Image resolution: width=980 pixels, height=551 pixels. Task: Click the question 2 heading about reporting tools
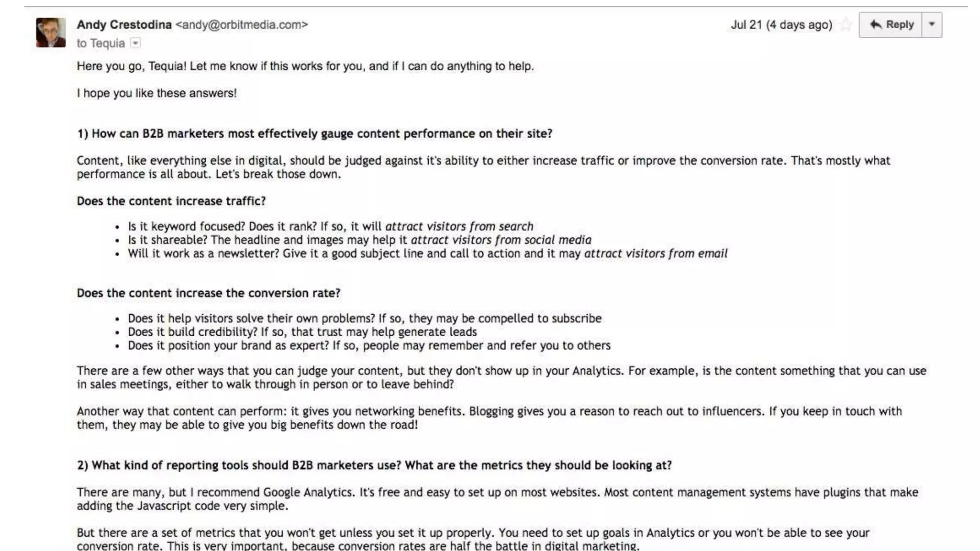coord(374,465)
